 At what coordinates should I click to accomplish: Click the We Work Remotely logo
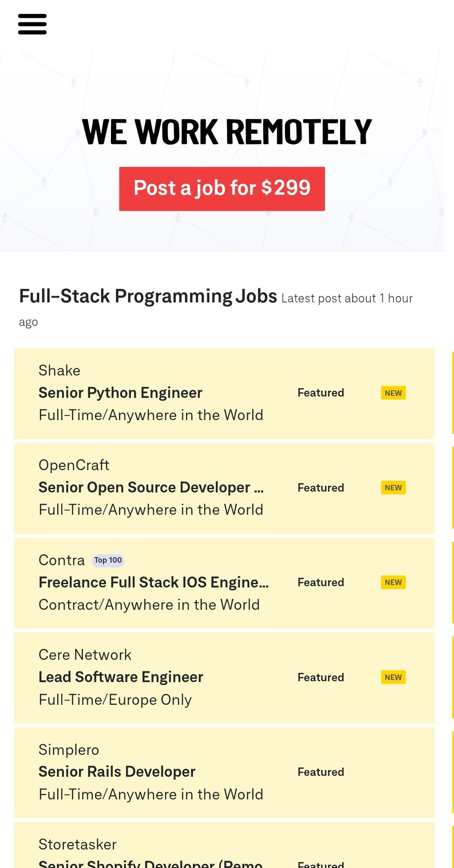tap(227, 132)
